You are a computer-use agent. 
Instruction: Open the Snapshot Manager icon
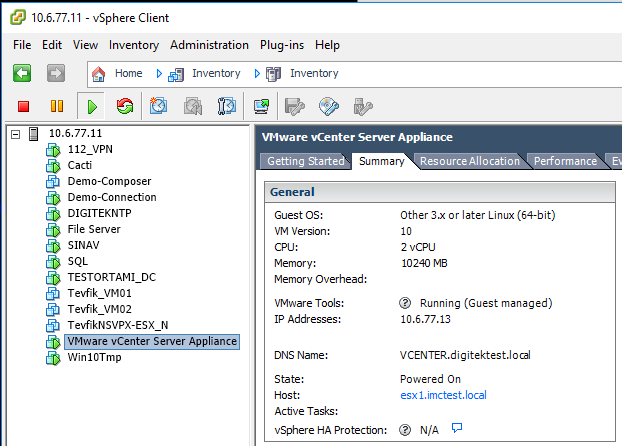coord(227,106)
